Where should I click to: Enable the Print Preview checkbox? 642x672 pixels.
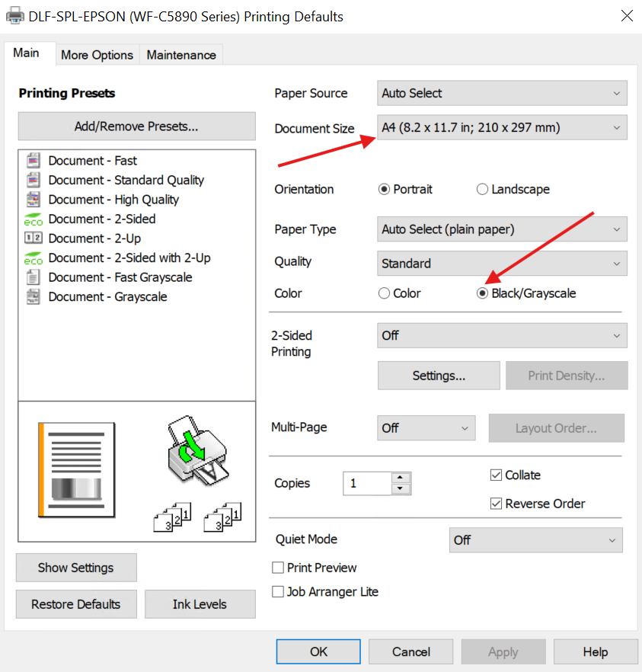279,568
